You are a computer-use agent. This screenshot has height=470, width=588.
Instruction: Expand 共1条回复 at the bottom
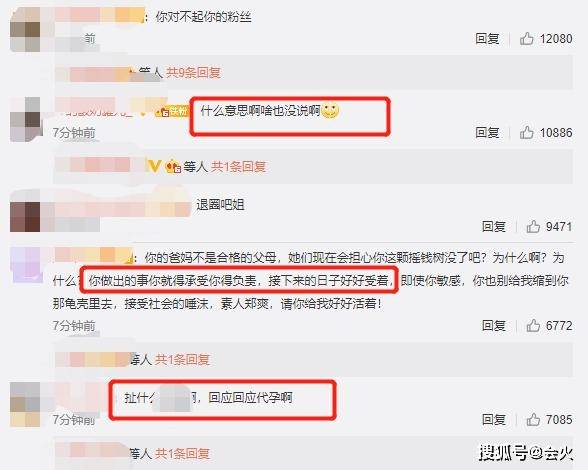182,453
